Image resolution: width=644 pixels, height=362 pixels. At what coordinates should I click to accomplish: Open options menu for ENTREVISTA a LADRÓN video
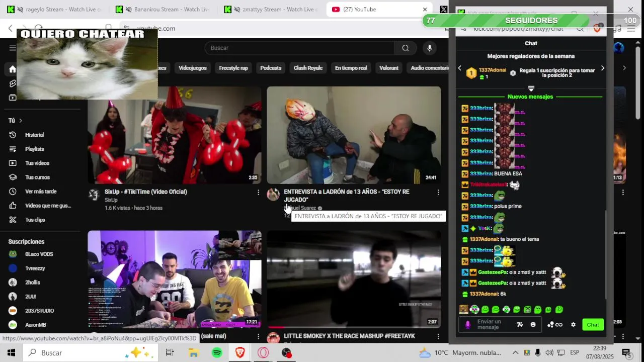click(x=438, y=193)
